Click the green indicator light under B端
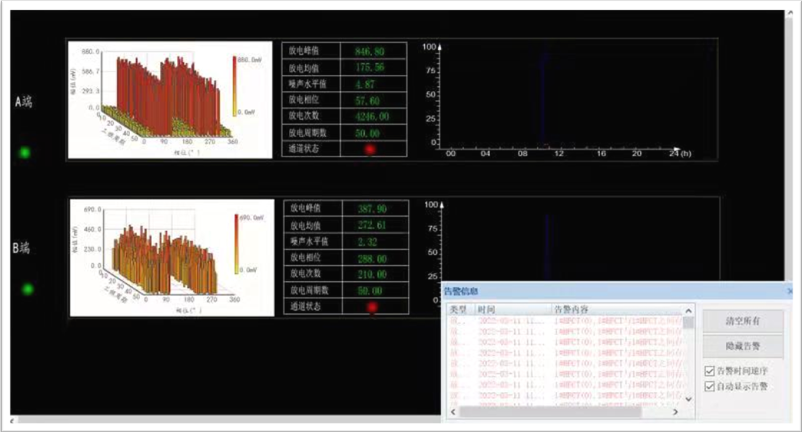This screenshot has width=802, height=432. point(26,290)
